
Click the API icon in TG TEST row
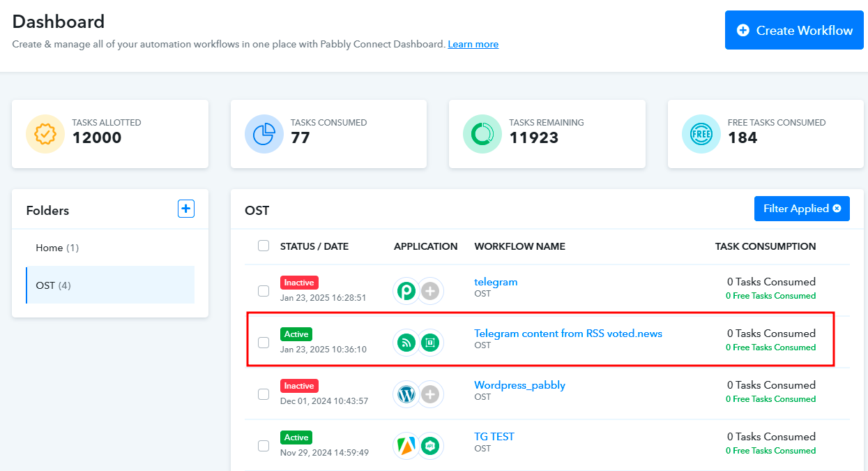click(430, 446)
